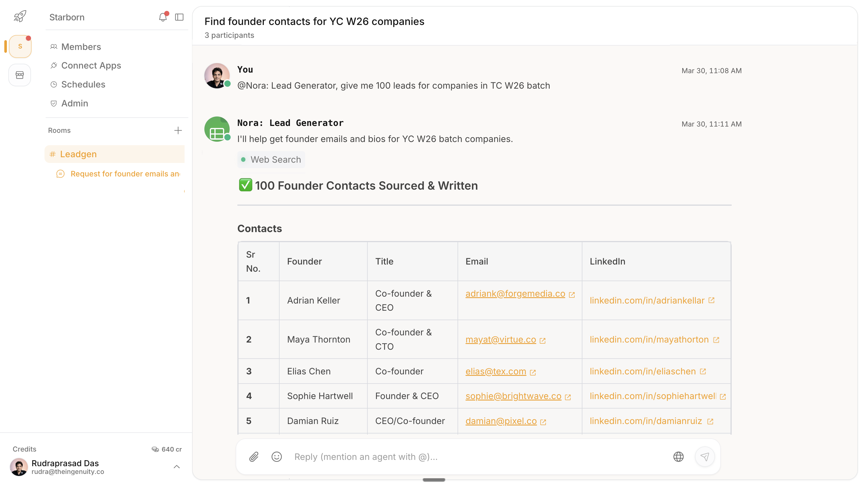Screen dimensions: 868x490
Task: Toggle the sidebar panel view icon
Action: 179,17
